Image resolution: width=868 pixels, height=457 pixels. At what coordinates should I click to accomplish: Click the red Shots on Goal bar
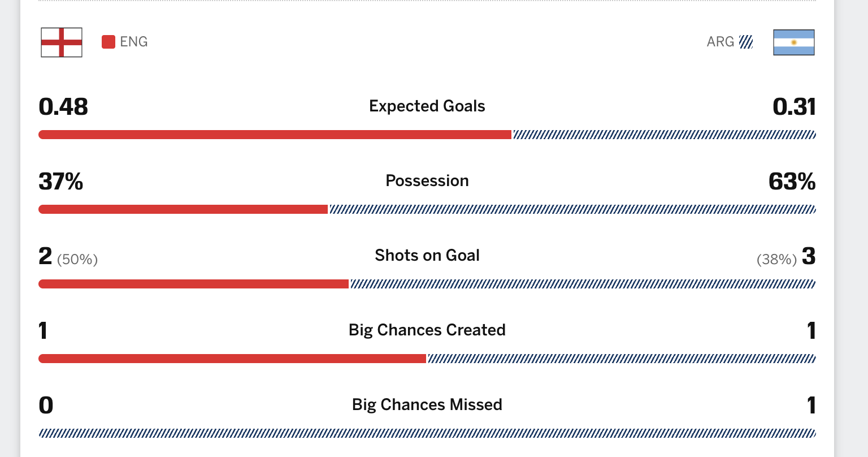pyautogui.click(x=194, y=284)
